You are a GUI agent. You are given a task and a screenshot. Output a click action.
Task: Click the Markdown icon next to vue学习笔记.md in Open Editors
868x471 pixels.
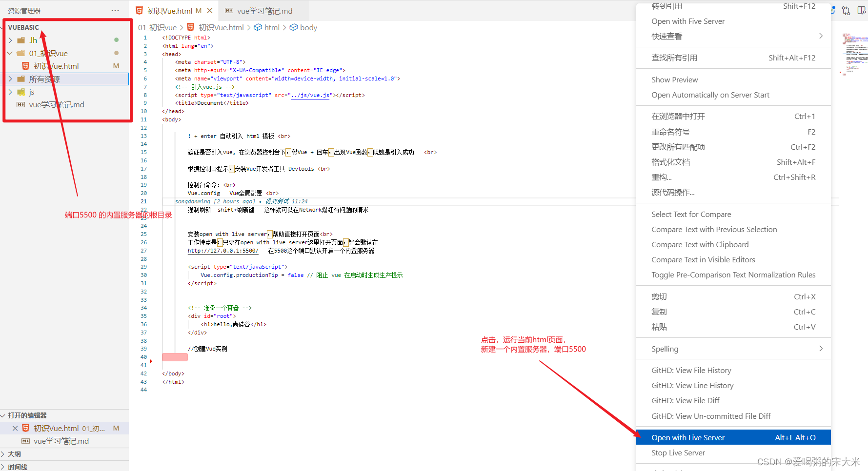(x=25, y=441)
